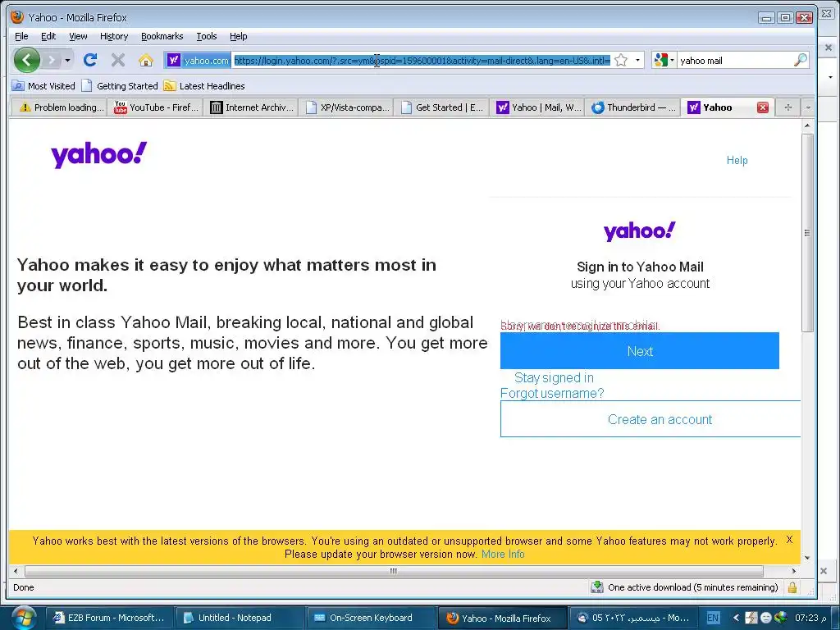The image size is (840, 630).
Task: Open the History menu
Action: (114, 36)
